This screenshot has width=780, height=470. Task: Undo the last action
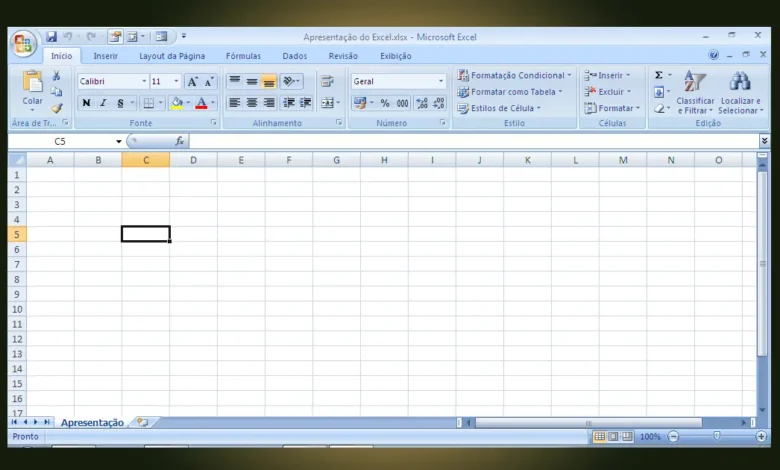68,36
